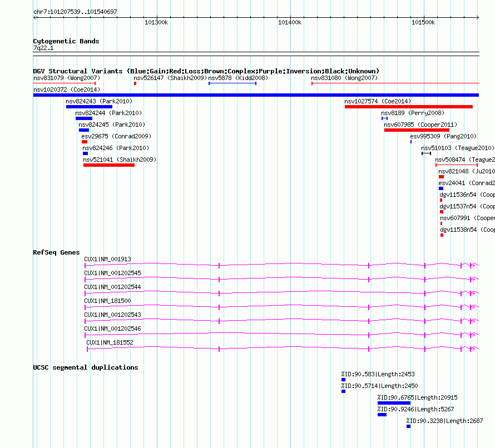495x448 pixels.
Task: Click the ruler's right arrow end
Action: pos(478,18)
